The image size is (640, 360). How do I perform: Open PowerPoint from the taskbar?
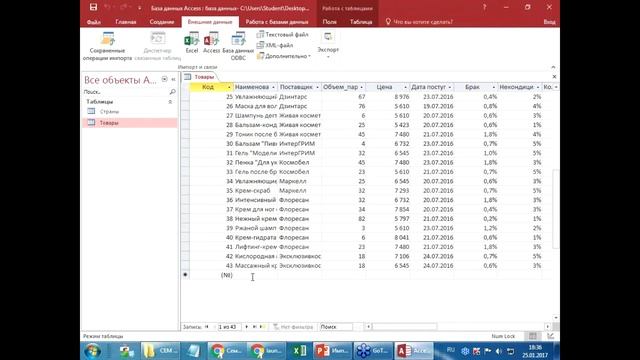(332, 351)
